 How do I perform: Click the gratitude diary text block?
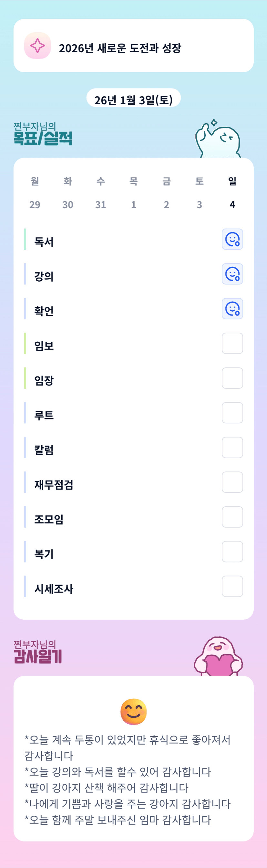coord(128,780)
